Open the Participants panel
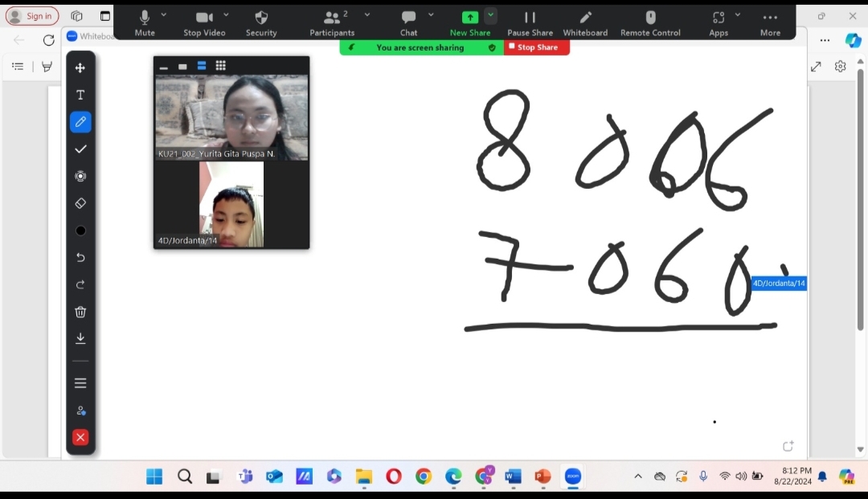The image size is (868, 499). tap(332, 23)
